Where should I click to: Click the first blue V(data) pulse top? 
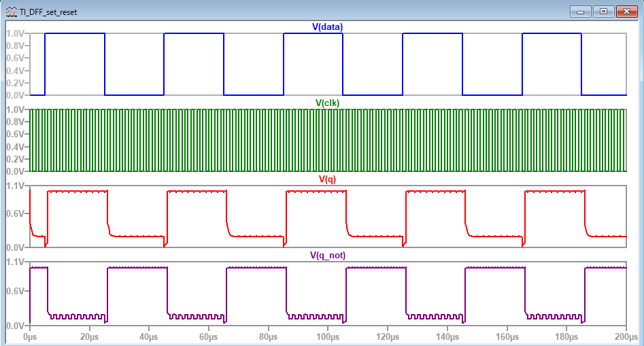[x=75, y=33]
